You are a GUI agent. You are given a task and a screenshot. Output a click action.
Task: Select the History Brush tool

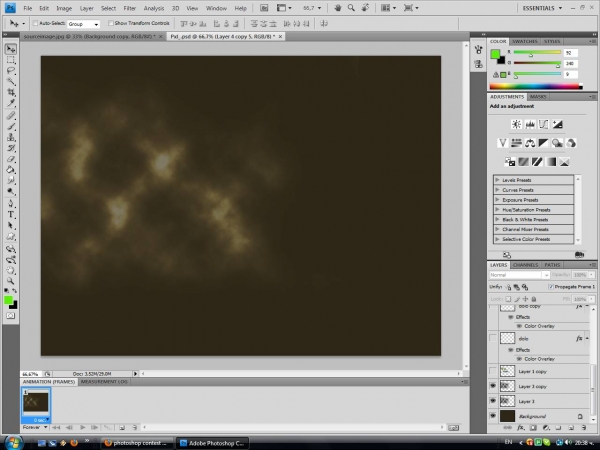coord(11,148)
